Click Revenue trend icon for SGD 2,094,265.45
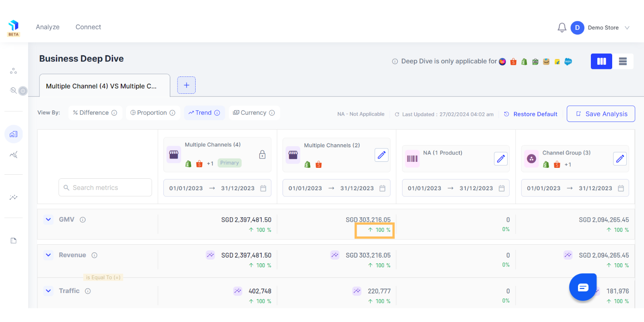644x322 pixels. (x=568, y=255)
